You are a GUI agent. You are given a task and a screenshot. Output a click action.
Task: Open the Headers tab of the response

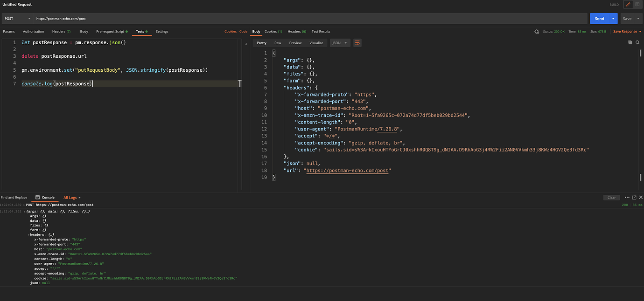tap(294, 31)
